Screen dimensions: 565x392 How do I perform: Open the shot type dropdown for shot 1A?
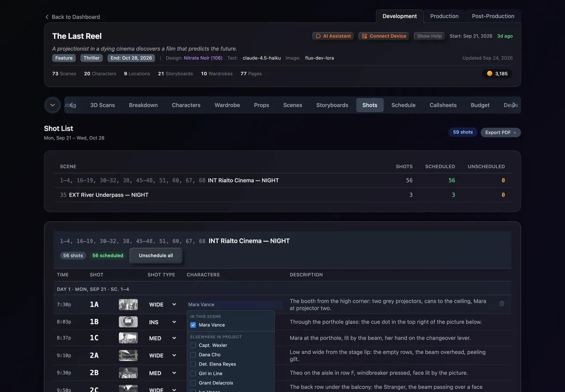[162, 304]
